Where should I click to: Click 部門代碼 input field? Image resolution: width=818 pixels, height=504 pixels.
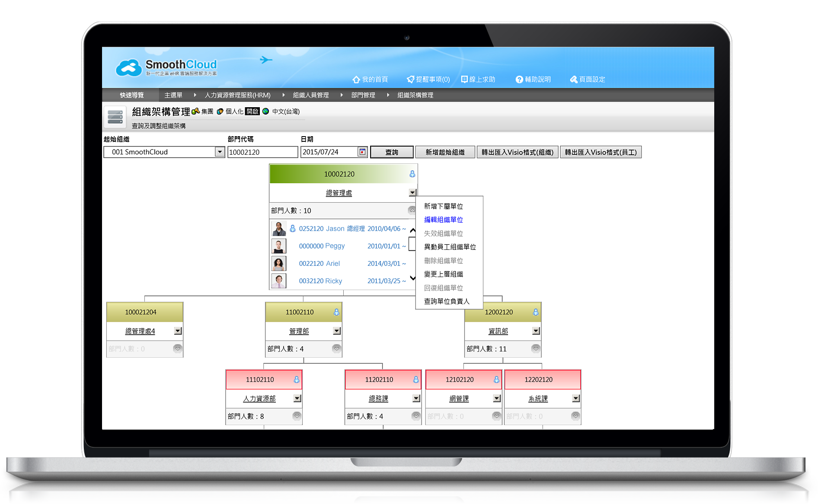tap(263, 152)
